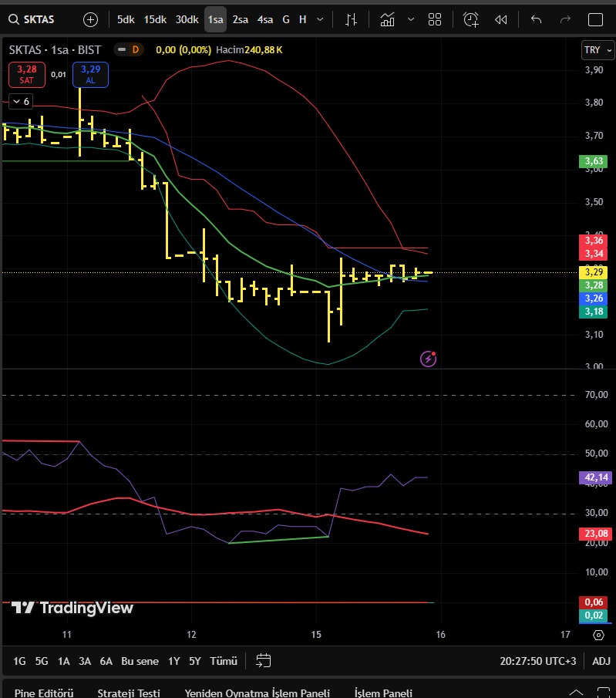Screen dimensions: 616x698
Task: Click the red 0,06 indicator label
Action: point(594,602)
